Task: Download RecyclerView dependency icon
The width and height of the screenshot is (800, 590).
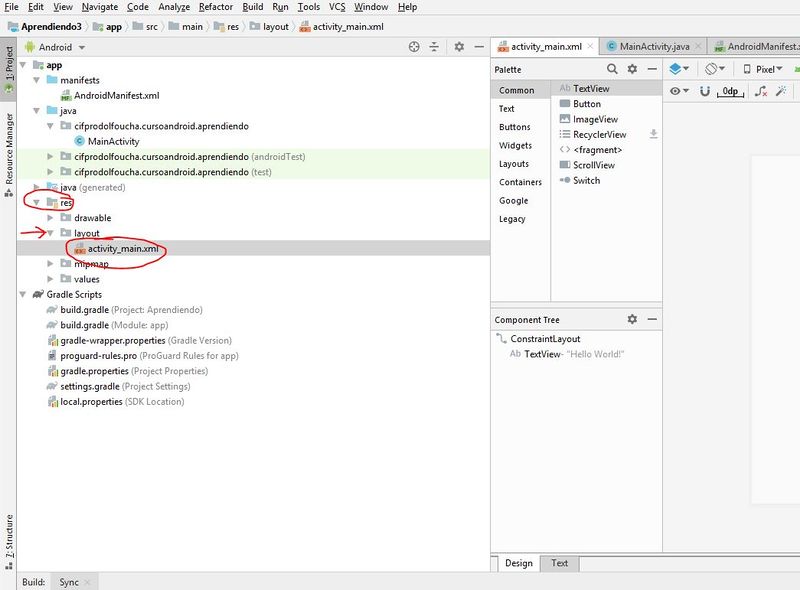Action: tap(653, 134)
